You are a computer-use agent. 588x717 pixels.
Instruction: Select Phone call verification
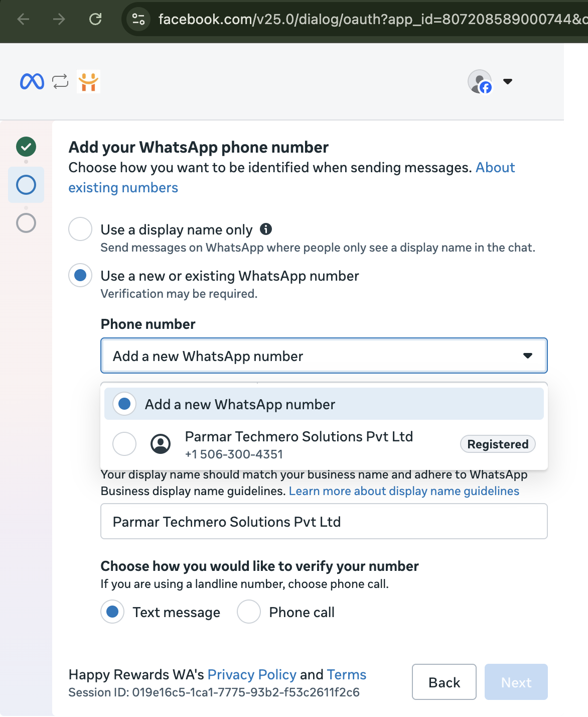tap(249, 612)
